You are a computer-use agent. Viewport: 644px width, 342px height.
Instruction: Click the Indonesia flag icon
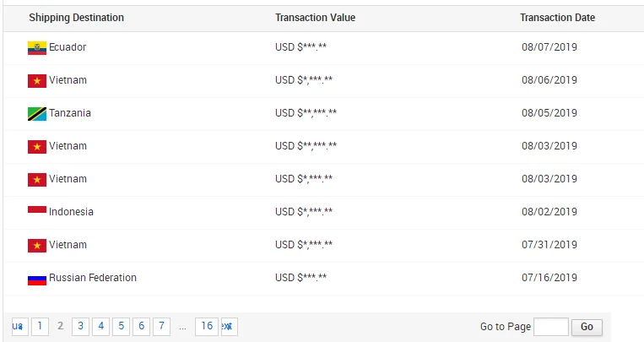[36, 212]
